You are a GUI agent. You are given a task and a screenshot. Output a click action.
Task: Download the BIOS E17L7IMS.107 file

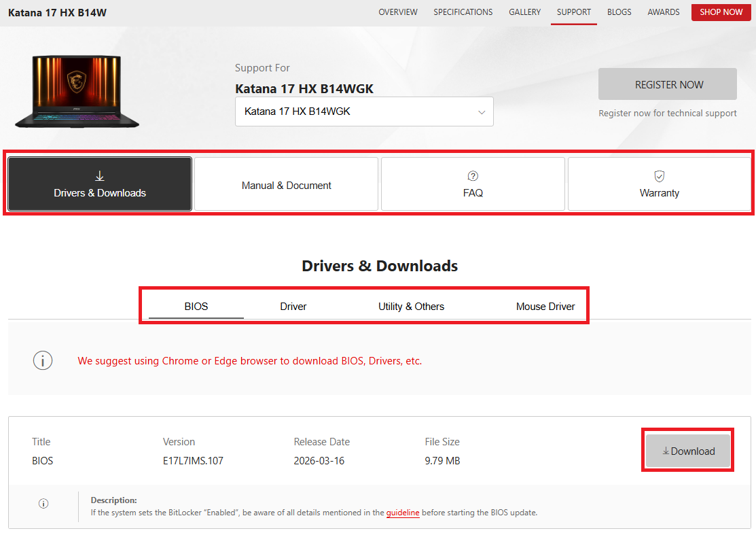point(688,451)
